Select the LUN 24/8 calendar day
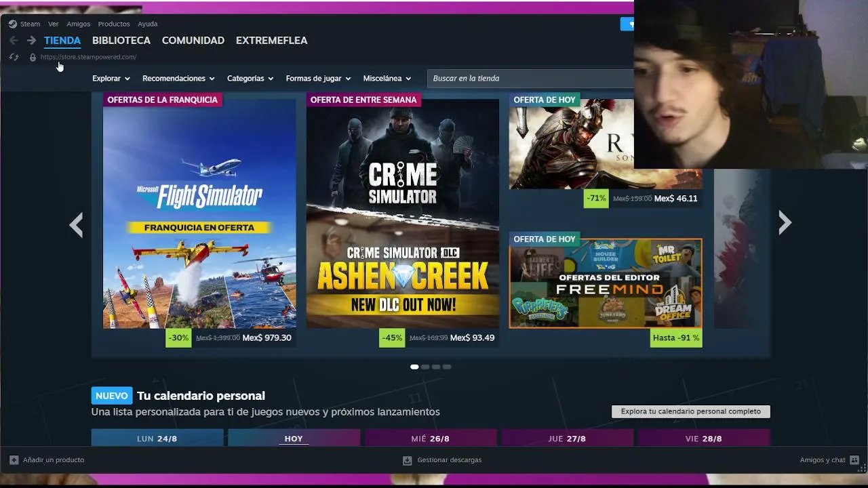The width and height of the screenshot is (868, 488). coord(157,438)
